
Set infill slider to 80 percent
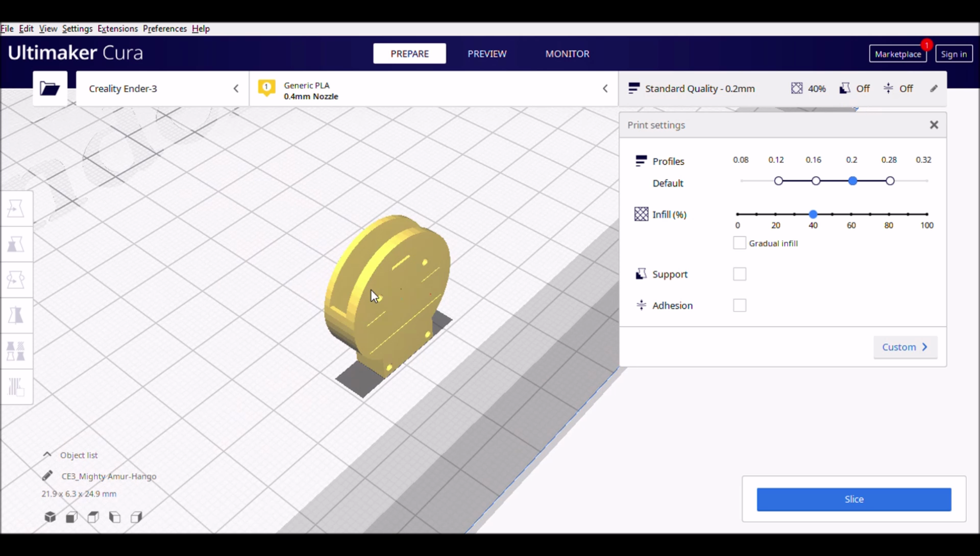889,214
